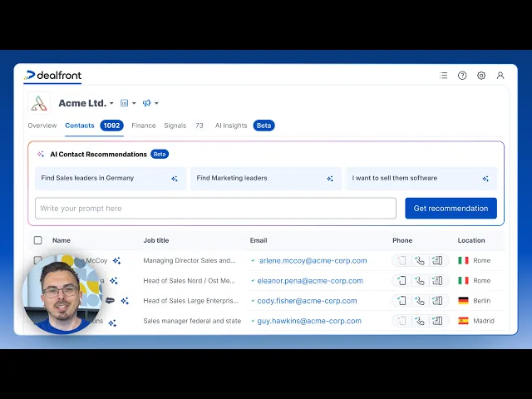
Task: Click 'Sales manager federal and state' job title
Action: pos(192,321)
